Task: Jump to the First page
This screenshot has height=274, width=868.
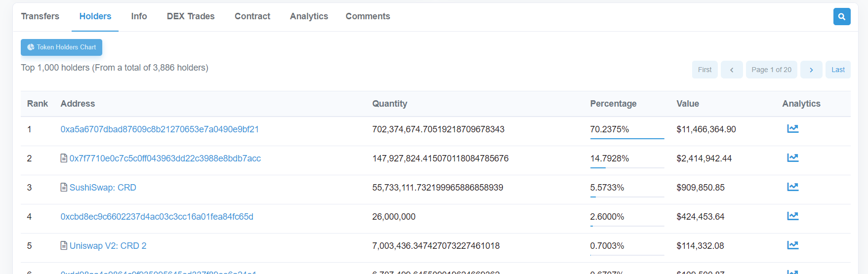Action: click(x=704, y=70)
